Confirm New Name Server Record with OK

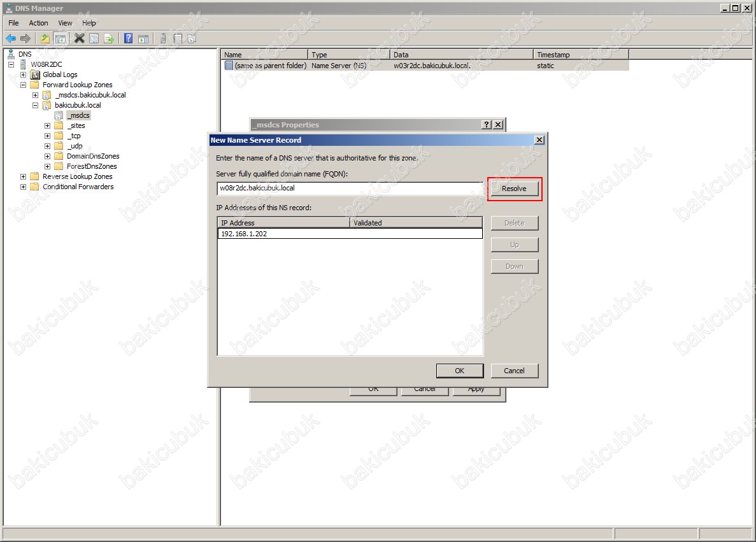[x=459, y=371]
